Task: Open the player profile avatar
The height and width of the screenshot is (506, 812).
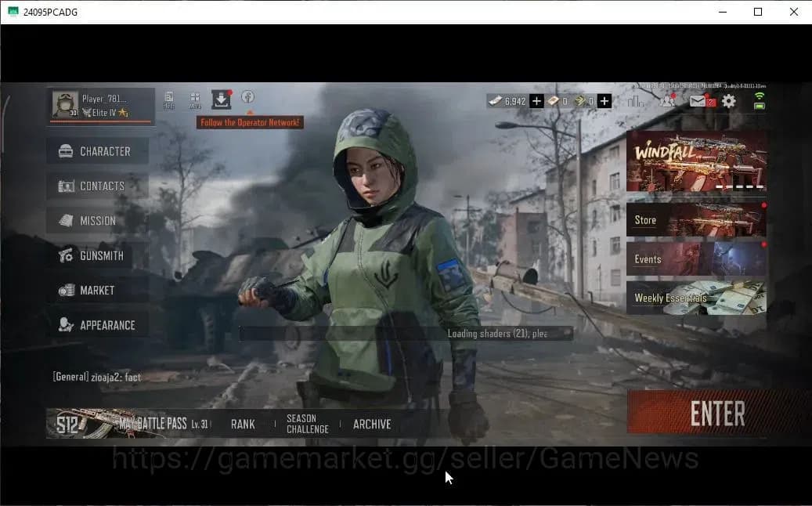Action: [66, 104]
